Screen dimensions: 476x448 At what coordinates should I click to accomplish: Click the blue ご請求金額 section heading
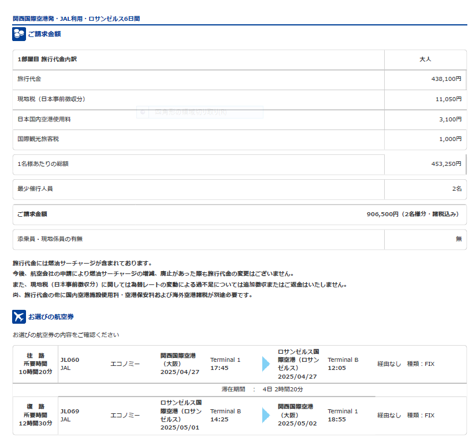(x=44, y=34)
